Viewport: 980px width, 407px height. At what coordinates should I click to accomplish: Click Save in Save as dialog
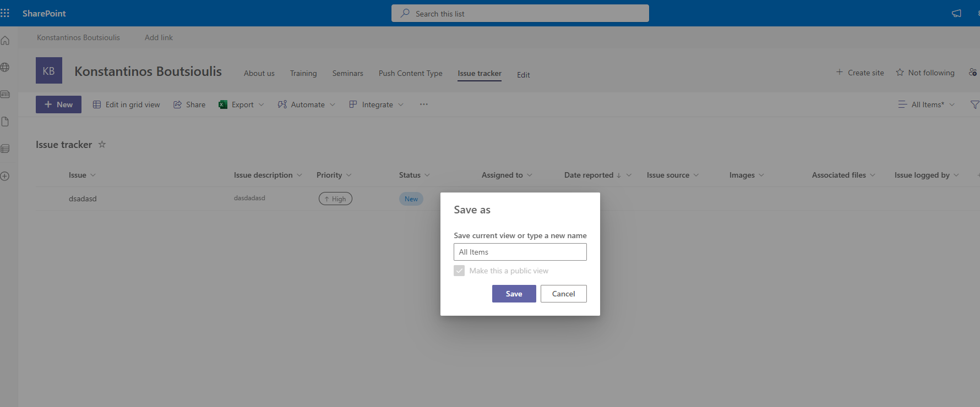(514, 294)
